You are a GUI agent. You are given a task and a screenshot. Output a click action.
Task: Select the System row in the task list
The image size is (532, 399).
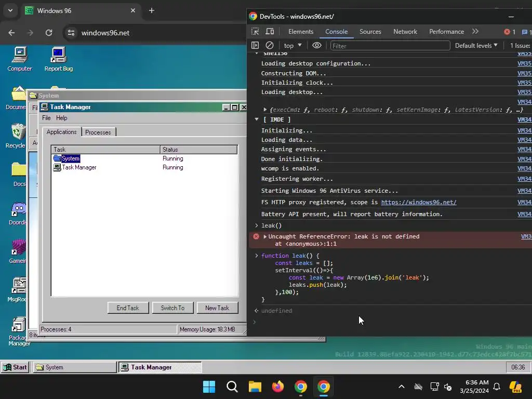(144, 158)
